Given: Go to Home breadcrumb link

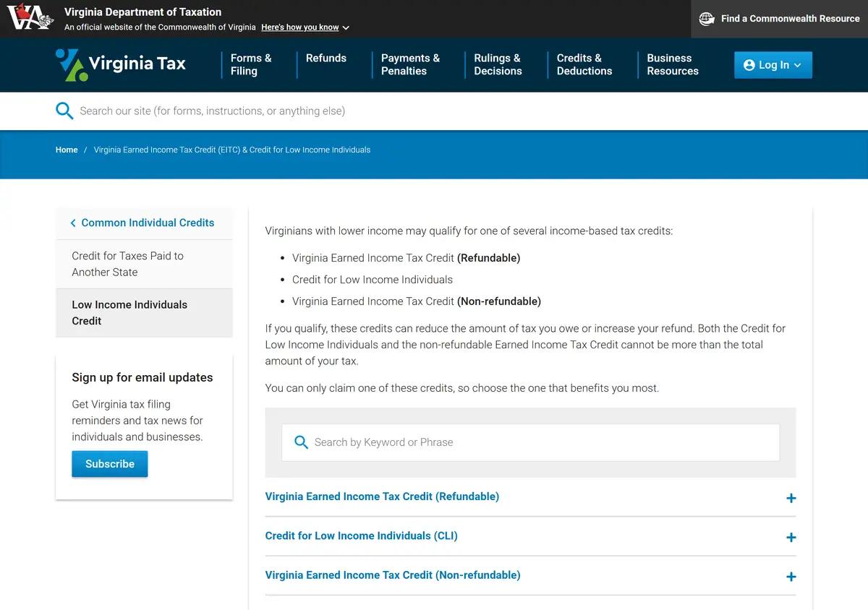Looking at the screenshot, I should 67,150.
